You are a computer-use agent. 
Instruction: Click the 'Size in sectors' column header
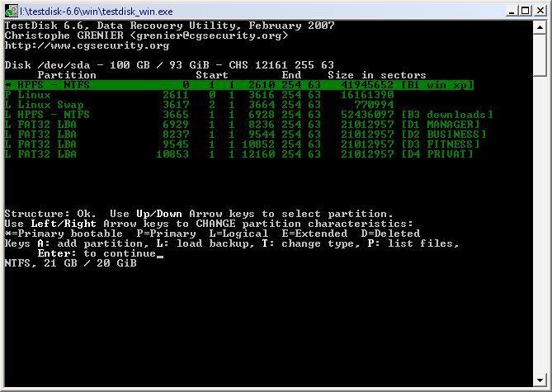(377, 75)
